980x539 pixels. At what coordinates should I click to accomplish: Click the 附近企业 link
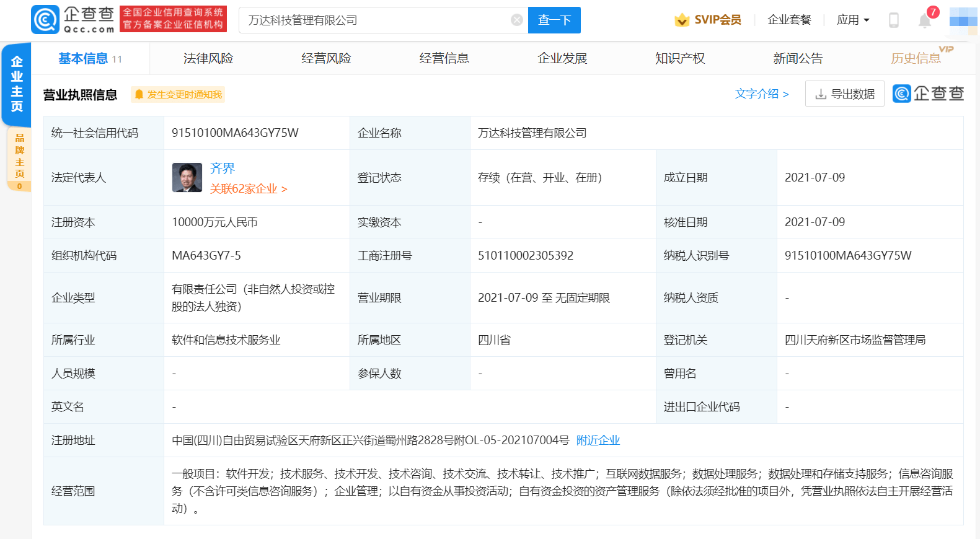pos(598,440)
